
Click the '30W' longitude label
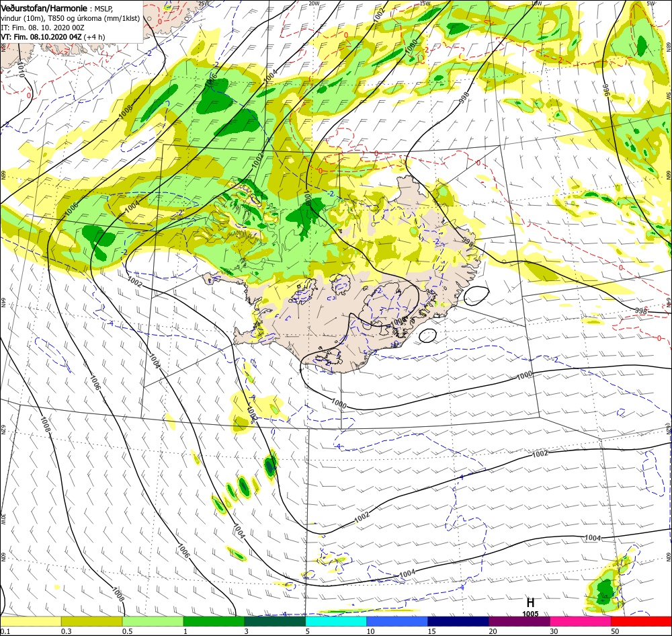(x=3, y=518)
